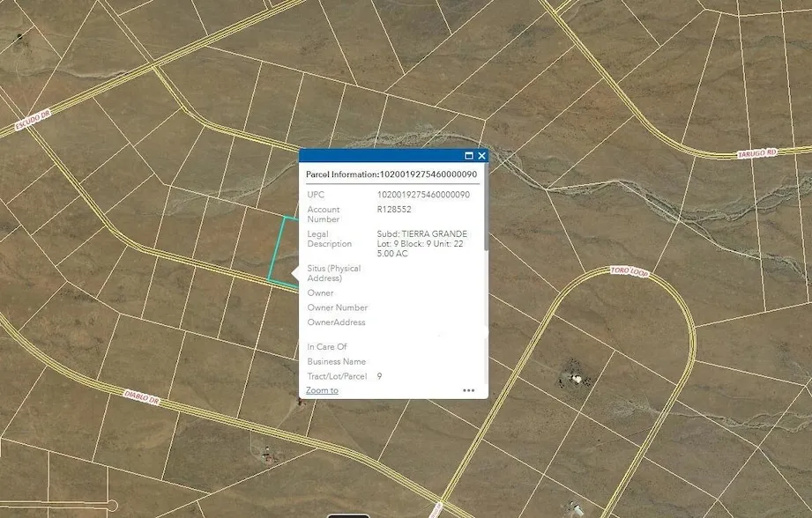Select the Account Number R128552 value

394,210
